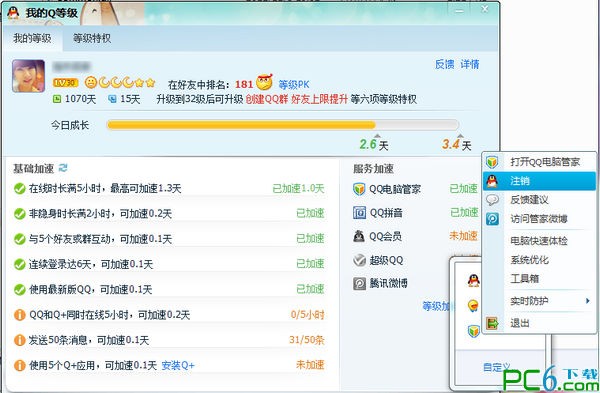Click the 服务加速 heading
Screen dimensions: 600x393
[x=373, y=169]
